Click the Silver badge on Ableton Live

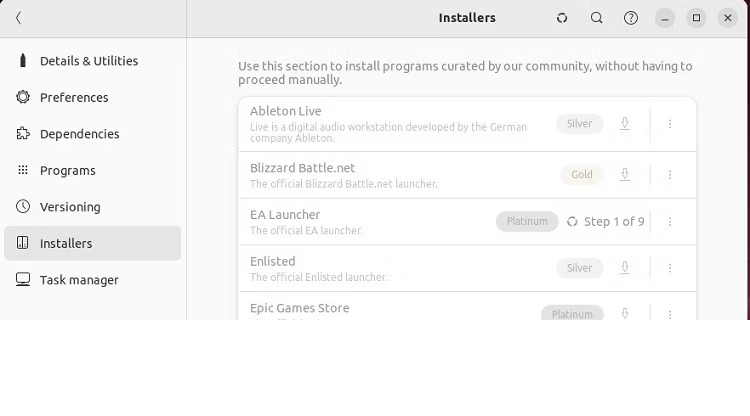coord(580,124)
